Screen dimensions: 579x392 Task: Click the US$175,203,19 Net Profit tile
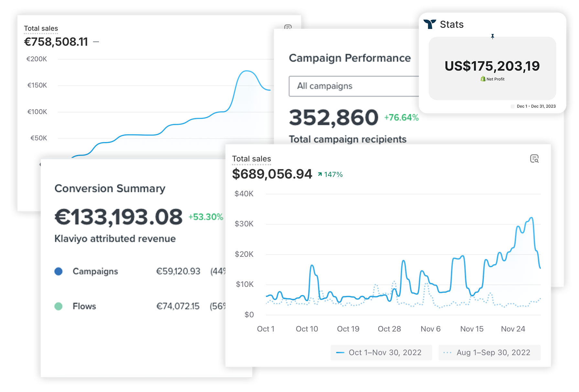pos(492,68)
